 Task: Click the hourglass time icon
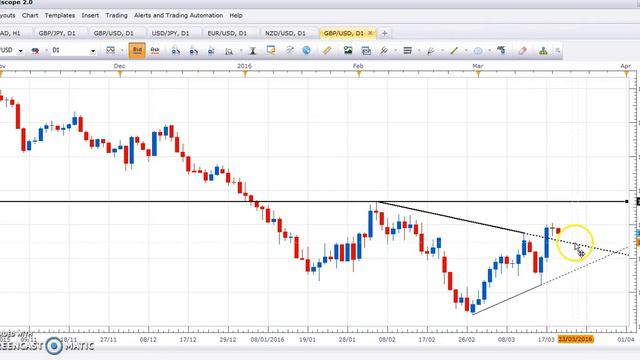point(253,51)
